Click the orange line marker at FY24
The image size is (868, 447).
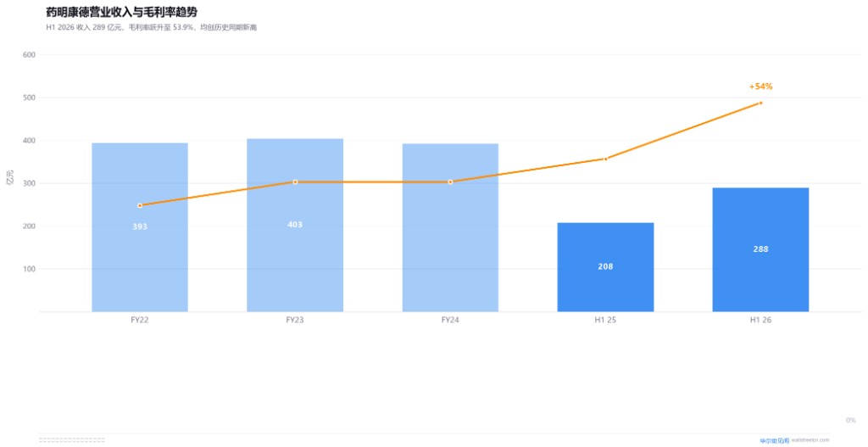[x=450, y=182]
